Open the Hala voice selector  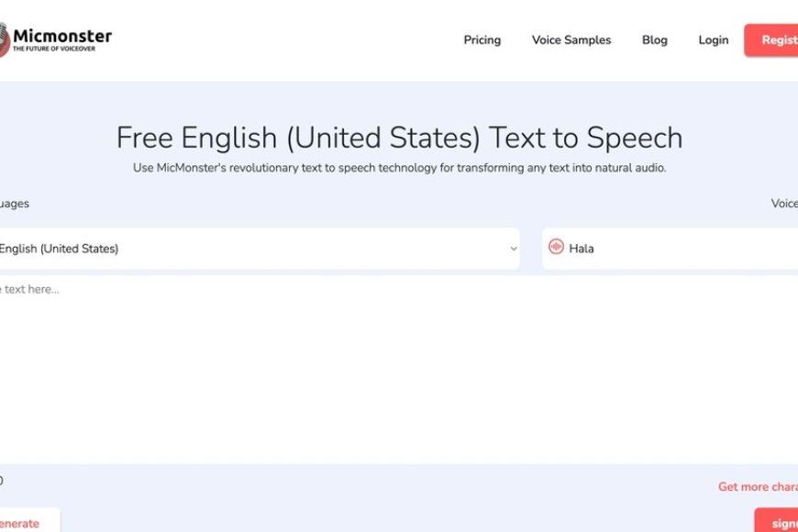(671, 249)
